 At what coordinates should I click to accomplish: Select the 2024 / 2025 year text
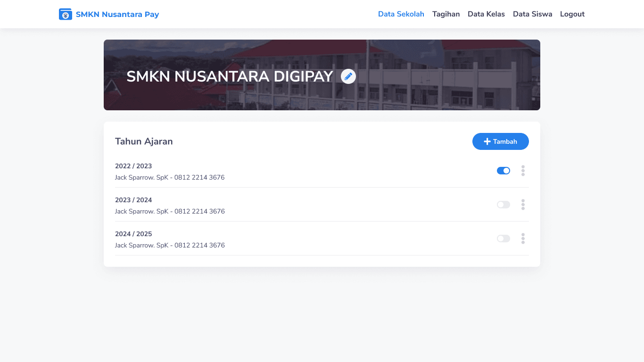tap(133, 234)
